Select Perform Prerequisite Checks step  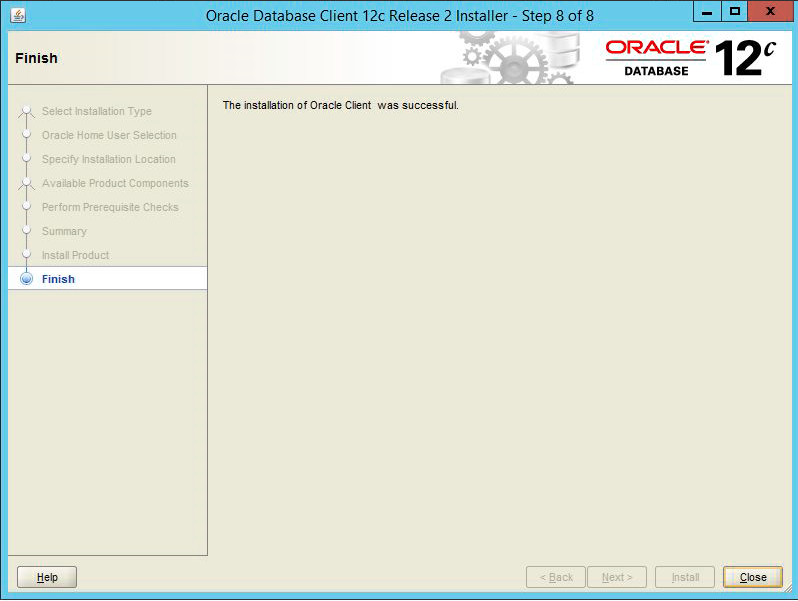coord(110,207)
